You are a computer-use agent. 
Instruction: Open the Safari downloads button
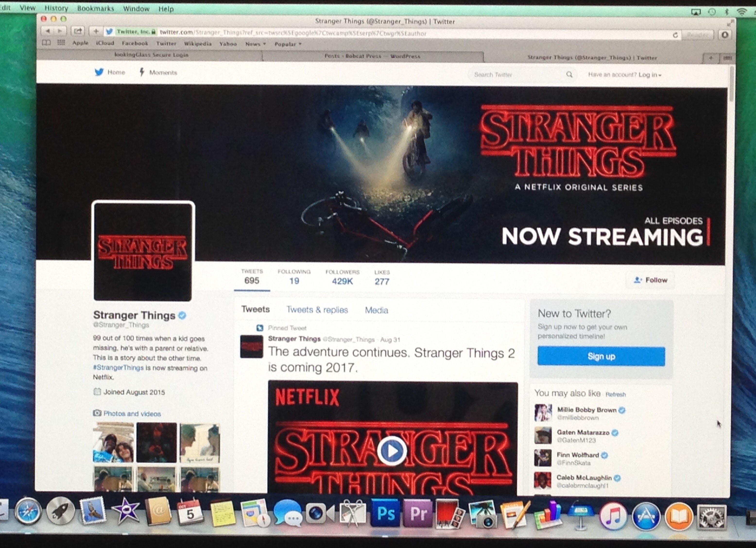[x=724, y=35]
